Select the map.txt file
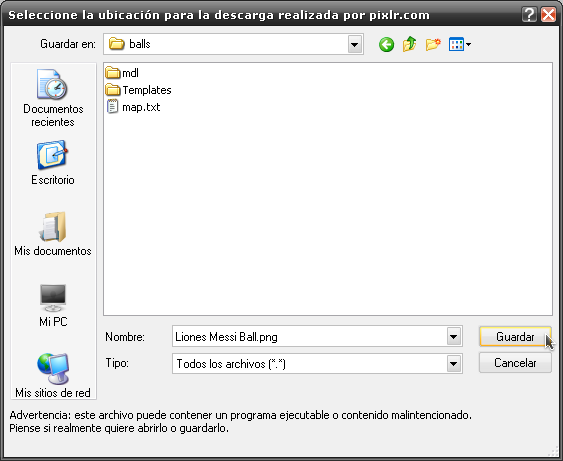Image resolution: width=563 pixels, height=461 pixels. tap(133, 107)
